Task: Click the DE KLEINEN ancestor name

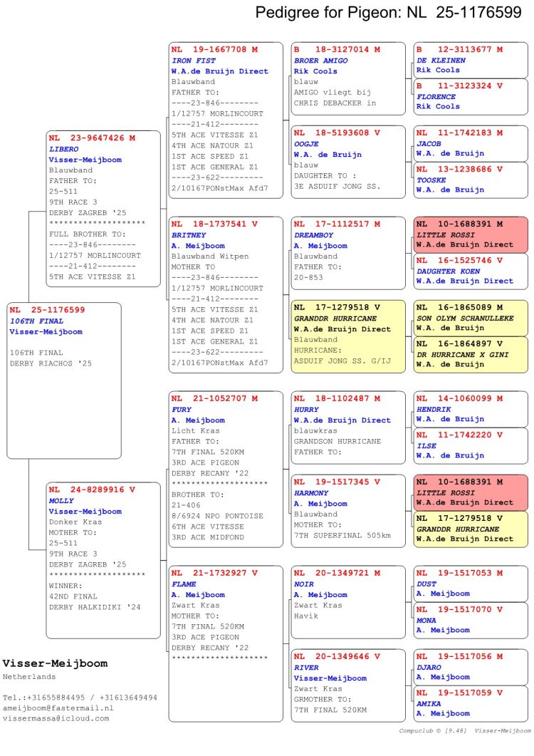Action: tap(441, 61)
